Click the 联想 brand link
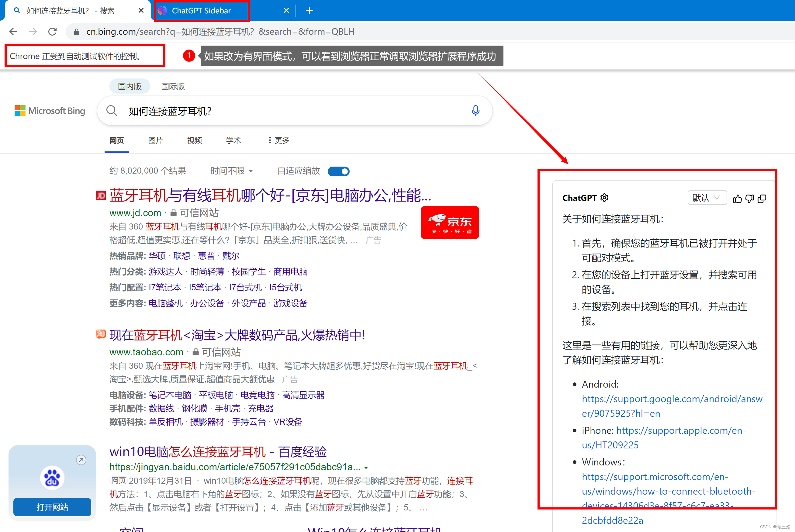 [x=181, y=256]
